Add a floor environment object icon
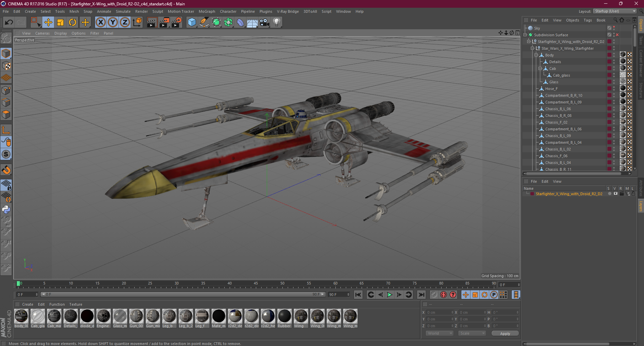Image resolution: width=644 pixels, height=346 pixels. pos(252,22)
